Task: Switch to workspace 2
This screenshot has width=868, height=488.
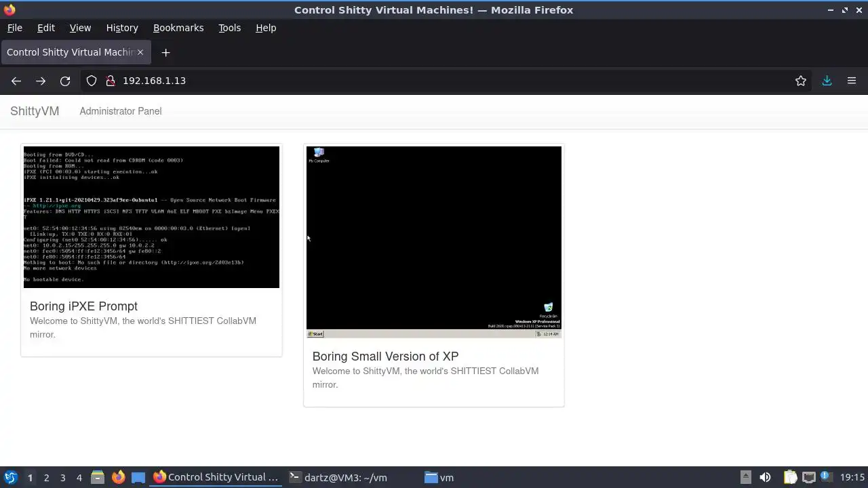Action: [x=46, y=478]
